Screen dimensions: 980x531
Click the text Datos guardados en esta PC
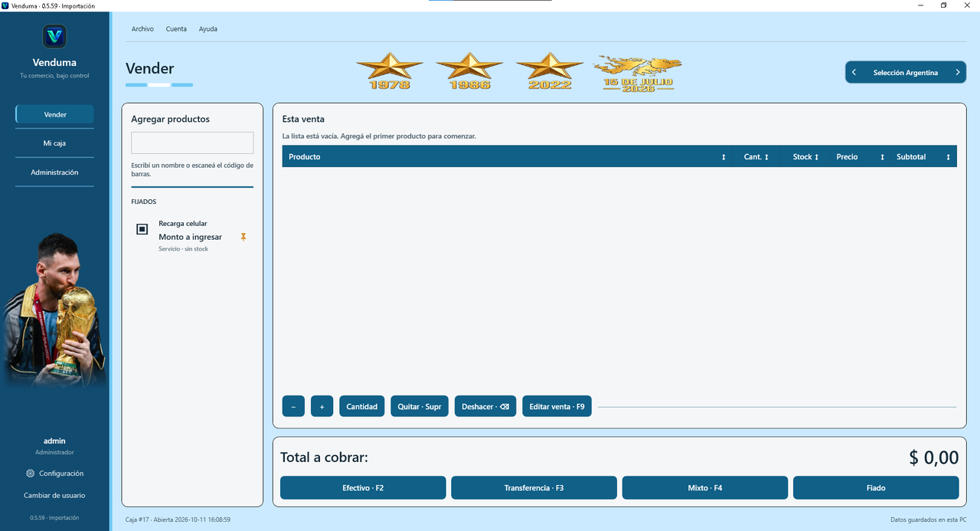pos(929,520)
